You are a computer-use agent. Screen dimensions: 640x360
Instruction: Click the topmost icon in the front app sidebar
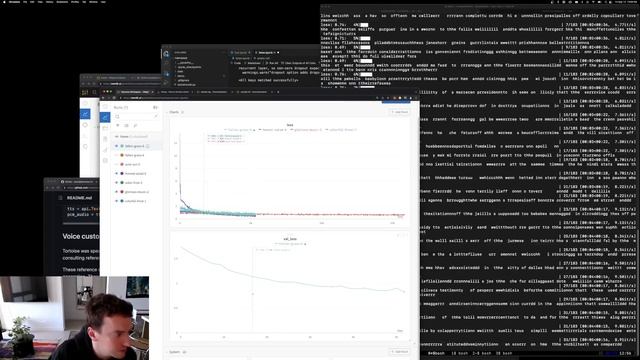[x=105, y=107]
